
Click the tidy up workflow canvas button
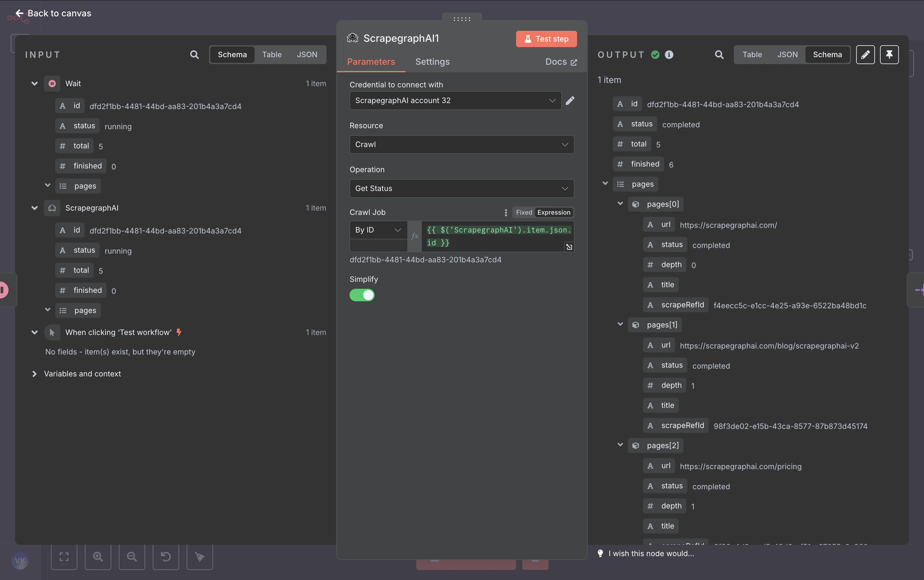pos(200,557)
